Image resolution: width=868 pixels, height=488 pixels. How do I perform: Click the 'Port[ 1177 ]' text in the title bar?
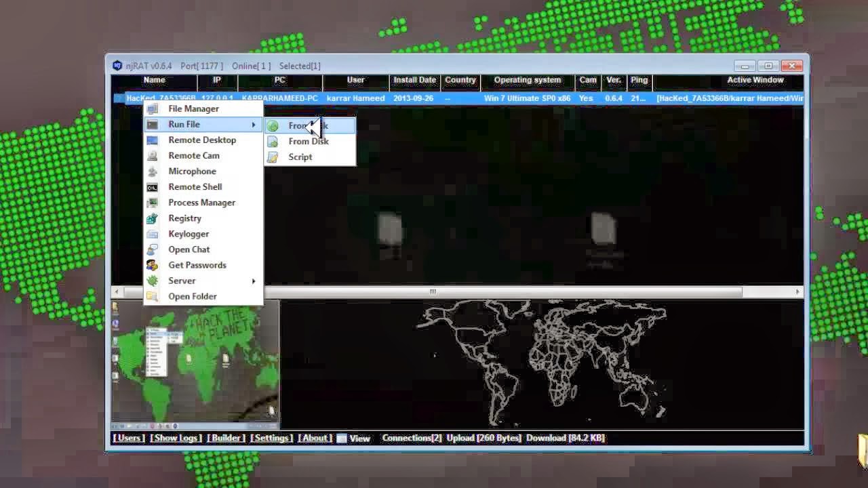pos(201,66)
